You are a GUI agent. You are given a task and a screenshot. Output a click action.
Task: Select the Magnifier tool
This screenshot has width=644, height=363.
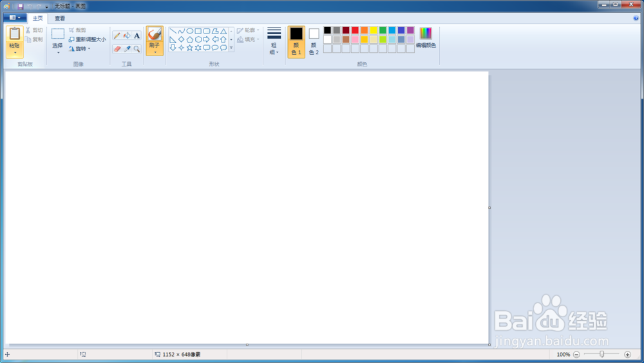pos(137,49)
